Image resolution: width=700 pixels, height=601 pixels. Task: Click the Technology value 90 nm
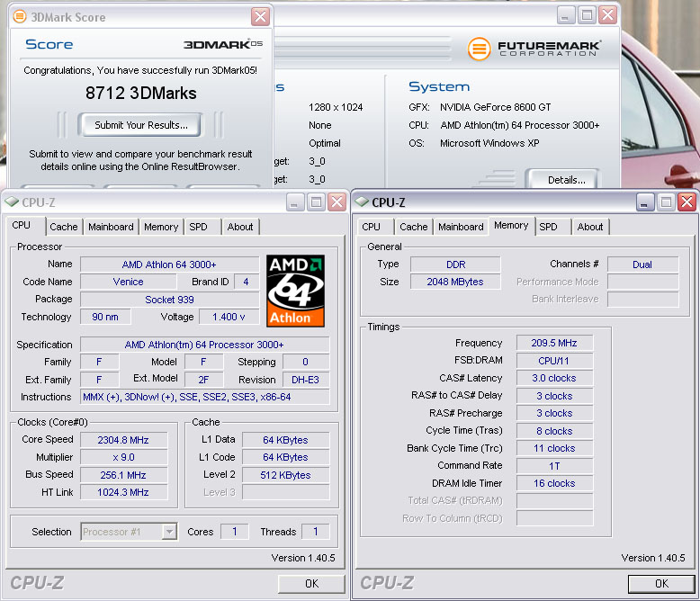point(105,317)
